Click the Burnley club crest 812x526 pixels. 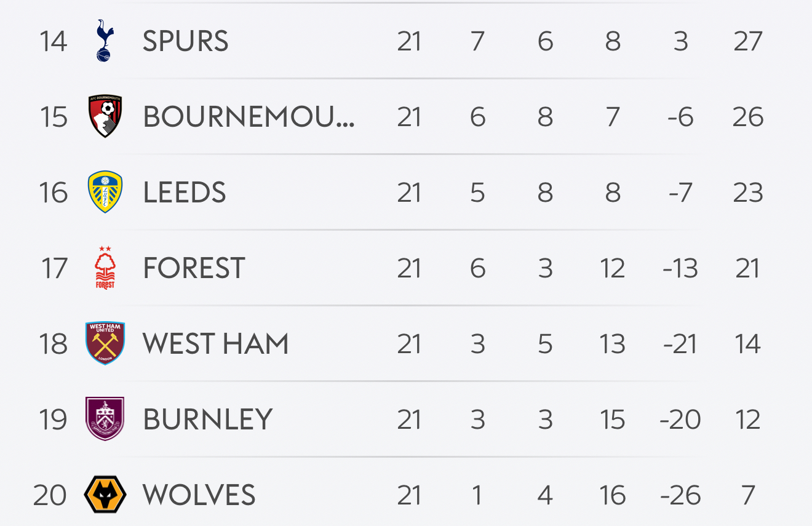click(105, 419)
